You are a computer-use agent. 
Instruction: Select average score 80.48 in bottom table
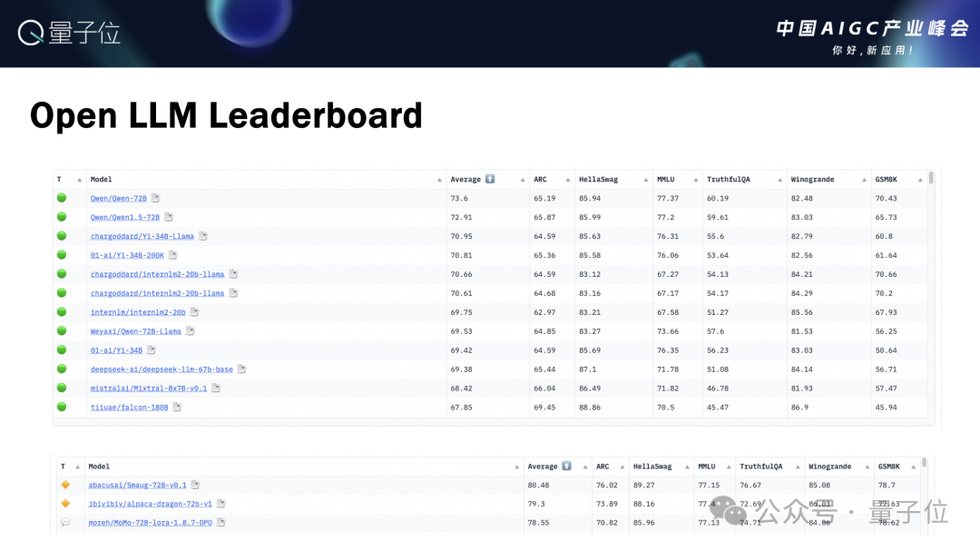(x=538, y=485)
